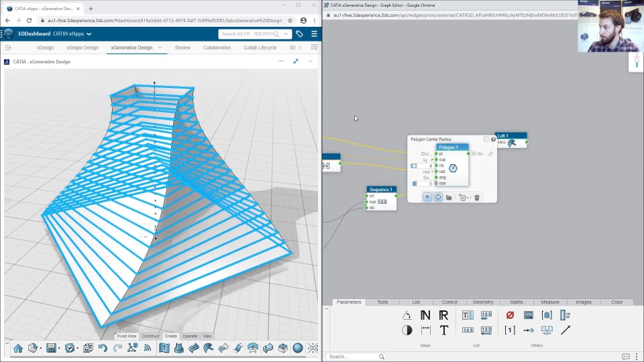The image size is (644, 362).
Task: Switch to the Geometry palette tab
Action: coord(482,302)
